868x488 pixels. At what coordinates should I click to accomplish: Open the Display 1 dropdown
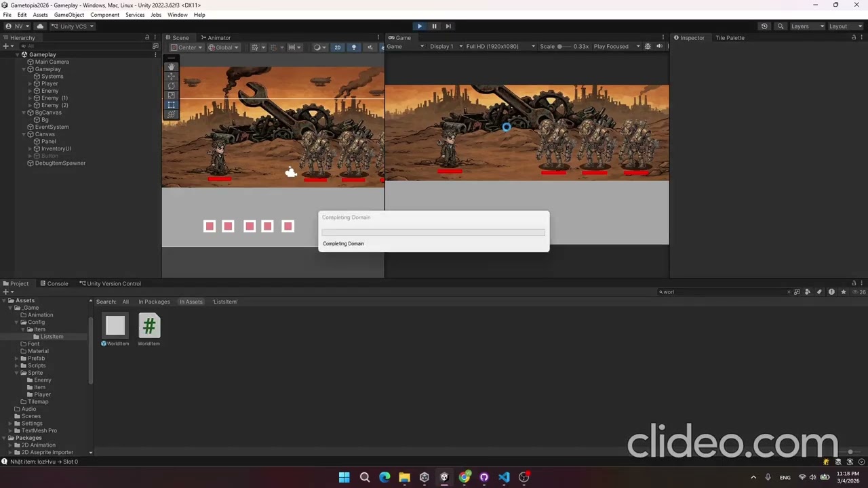click(x=446, y=47)
